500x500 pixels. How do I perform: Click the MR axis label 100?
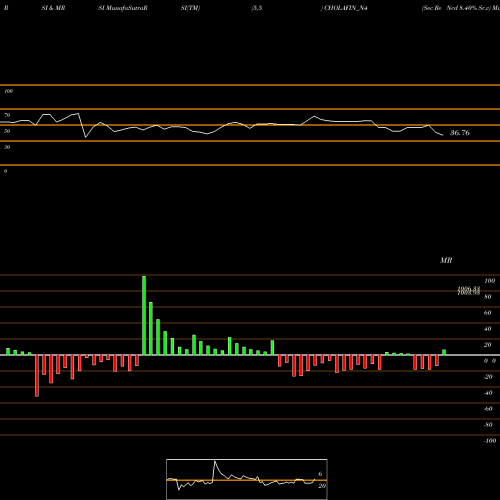pos(489,281)
